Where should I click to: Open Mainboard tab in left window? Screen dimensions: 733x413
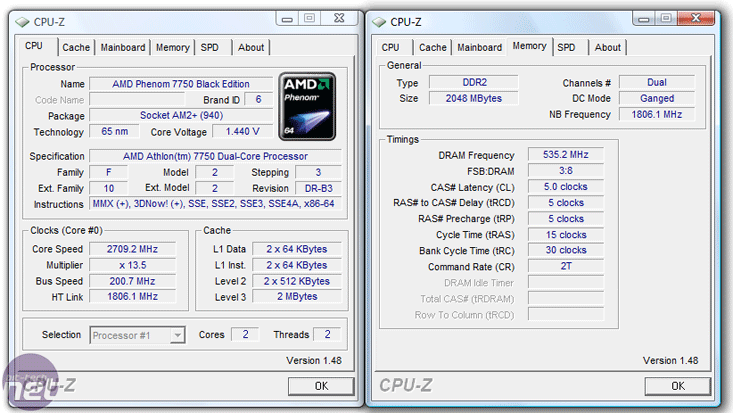[x=122, y=47]
